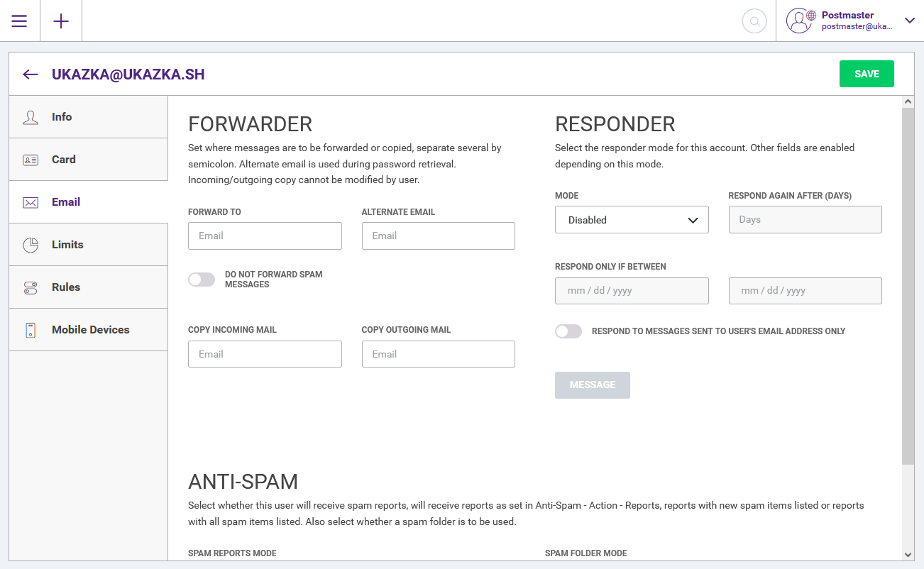Image resolution: width=924 pixels, height=569 pixels.
Task: Click the Copy Incoming Mail field
Action: tap(265, 354)
